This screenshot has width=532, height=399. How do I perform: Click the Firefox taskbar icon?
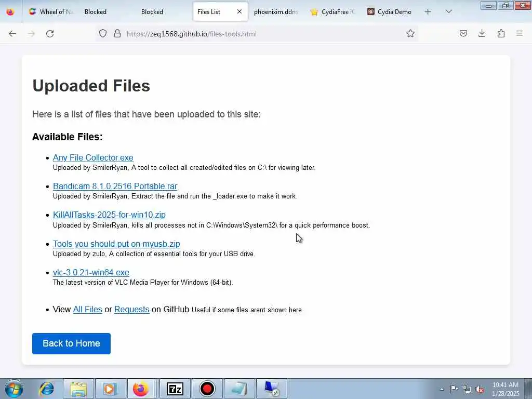[x=141, y=389]
